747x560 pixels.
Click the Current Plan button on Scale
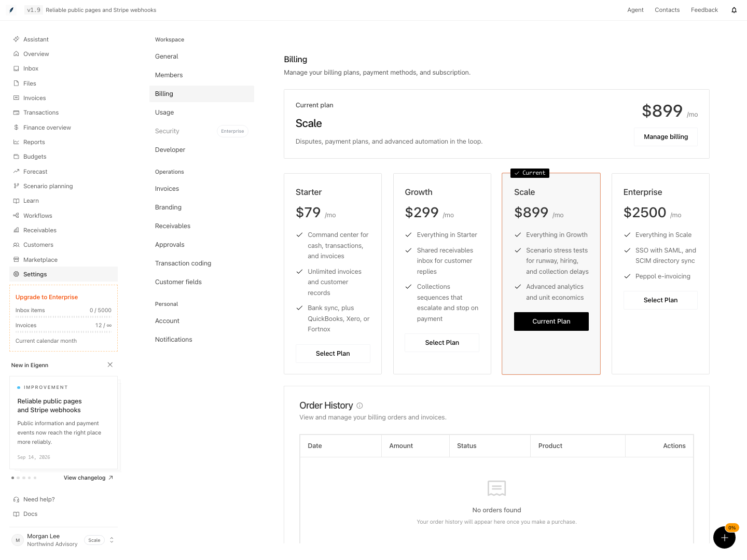(x=551, y=321)
